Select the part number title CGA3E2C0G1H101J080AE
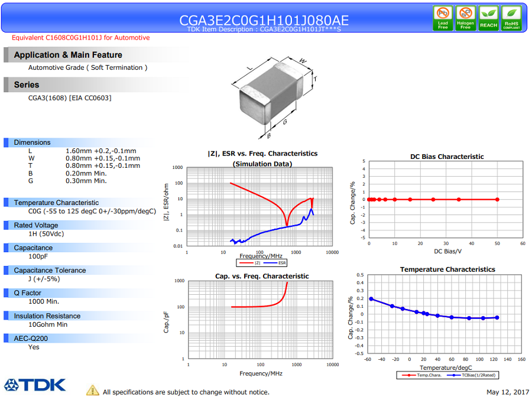Image resolution: width=532 pixels, height=397 pixels. tap(264, 20)
